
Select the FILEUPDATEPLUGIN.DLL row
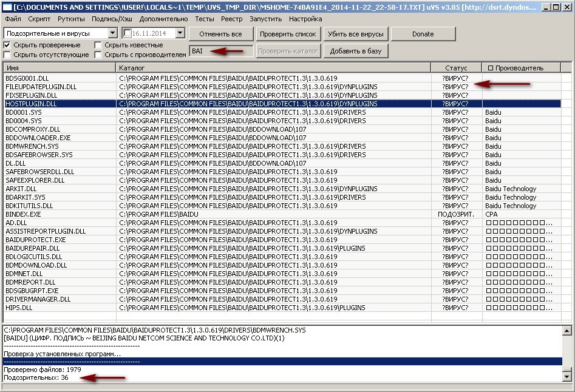click(282, 87)
